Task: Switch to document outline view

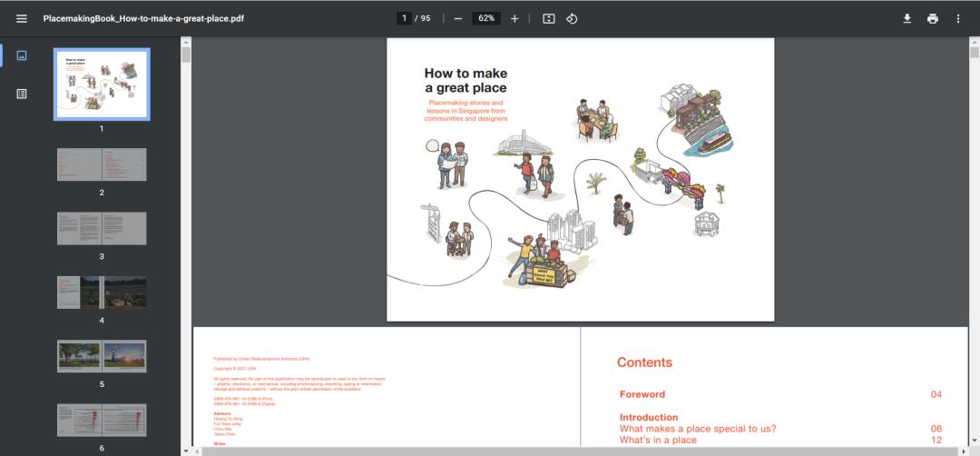Action: point(22,94)
